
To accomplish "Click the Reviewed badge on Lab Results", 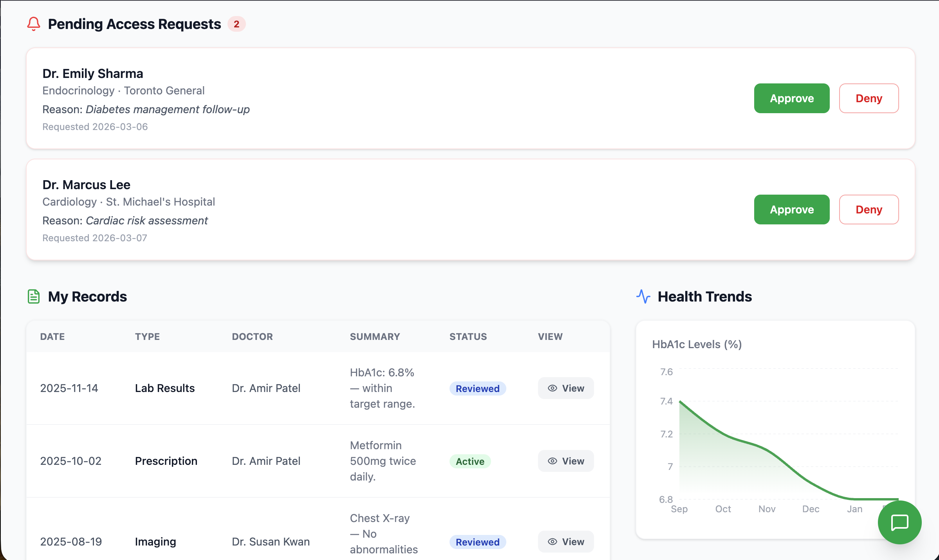I will [477, 388].
